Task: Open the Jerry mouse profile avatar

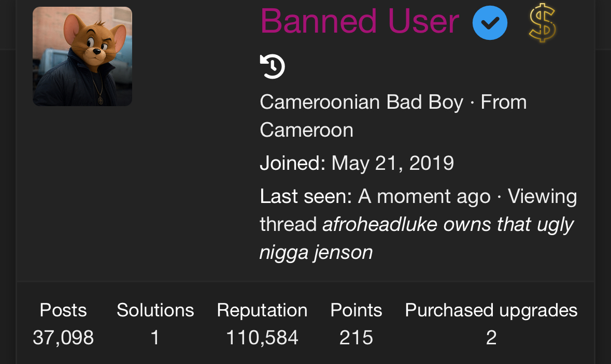Action: (x=82, y=56)
